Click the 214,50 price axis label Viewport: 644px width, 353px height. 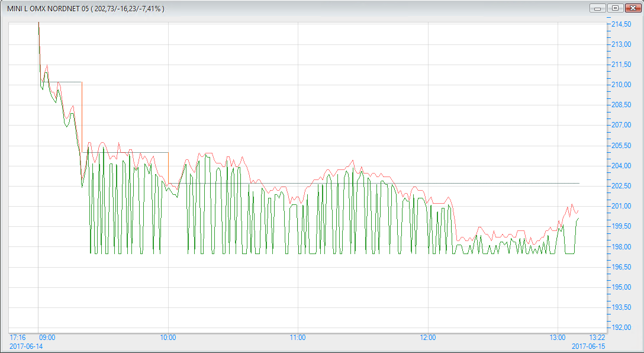point(621,24)
